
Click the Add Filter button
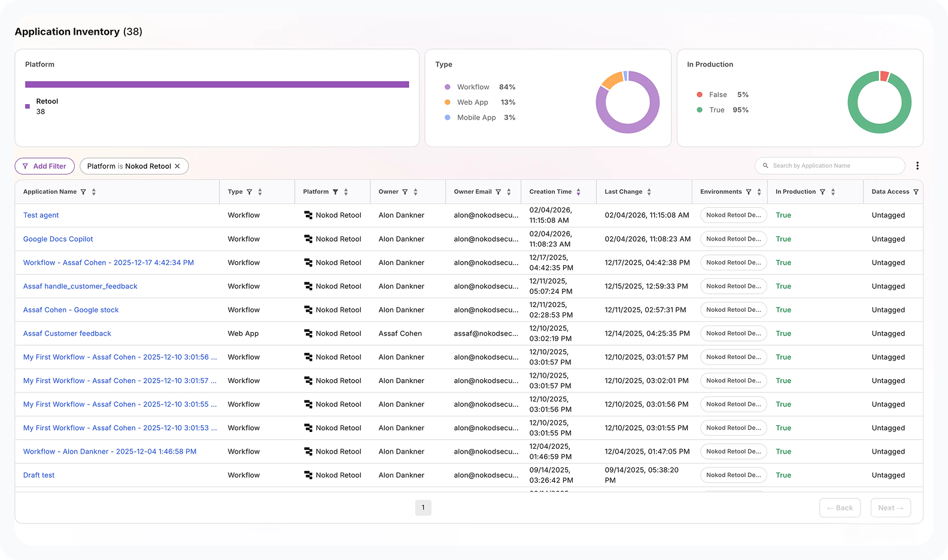pyautogui.click(x=45, y=166)
